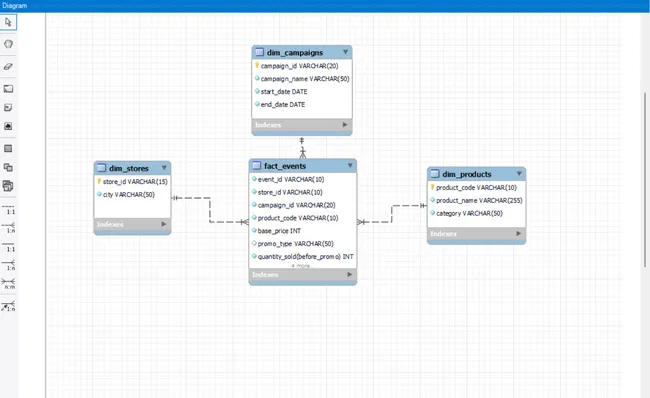650x398 pixels.
Task: Click the fact_events table title
Action: point(285,166)
